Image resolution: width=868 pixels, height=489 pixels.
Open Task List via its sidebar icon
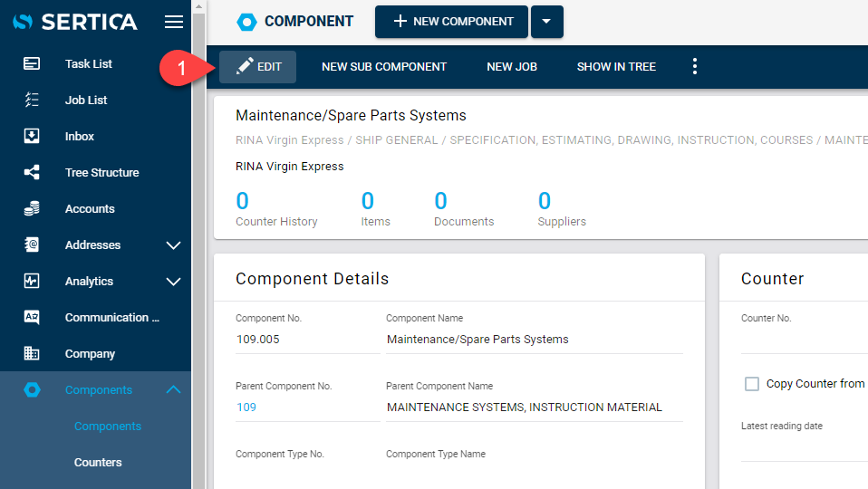click(32, 63)
